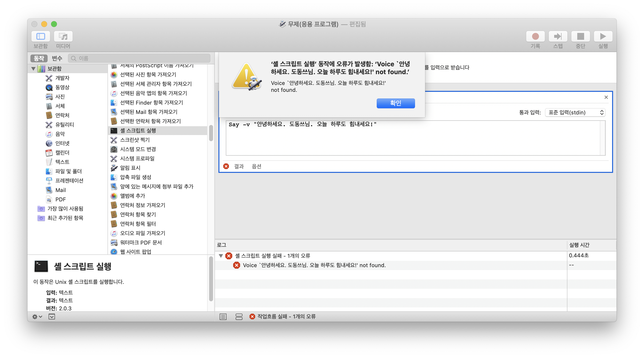
Task: Switch to 변수 variables tab
Action: 57,58
